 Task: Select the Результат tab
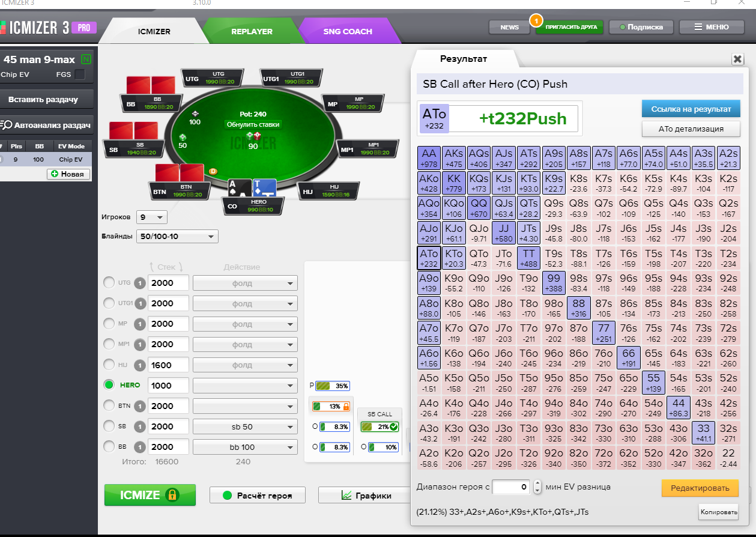(464, 59)
